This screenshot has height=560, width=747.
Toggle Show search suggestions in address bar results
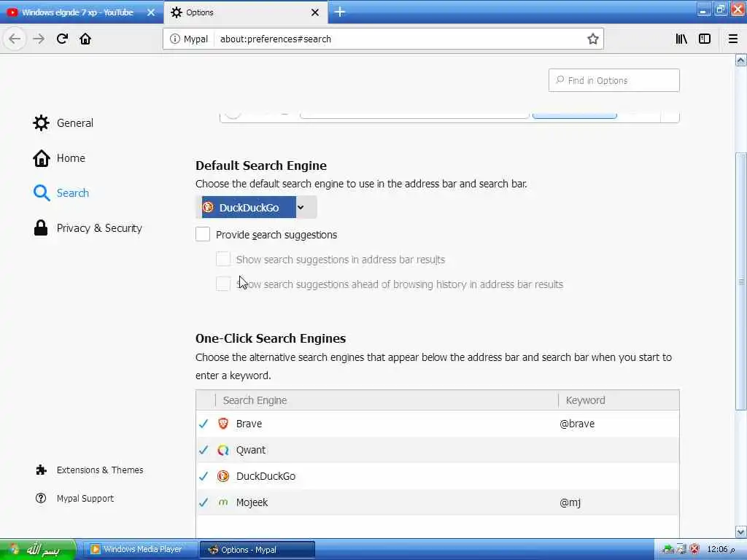223,259
